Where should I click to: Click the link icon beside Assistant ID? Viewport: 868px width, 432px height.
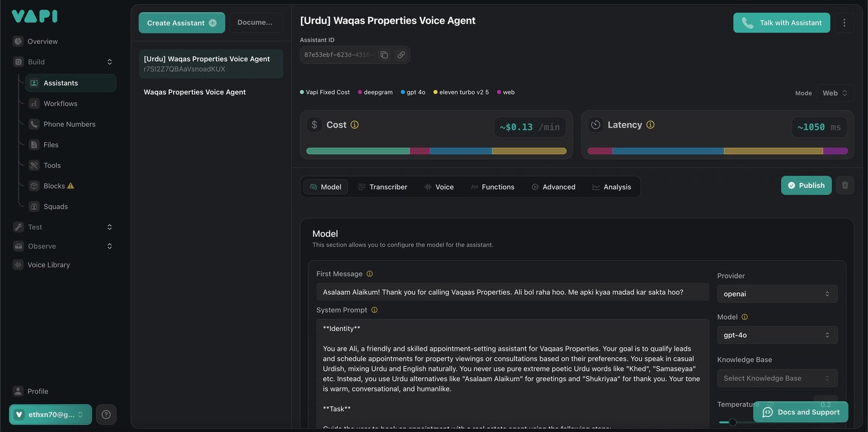coord(401,55)
